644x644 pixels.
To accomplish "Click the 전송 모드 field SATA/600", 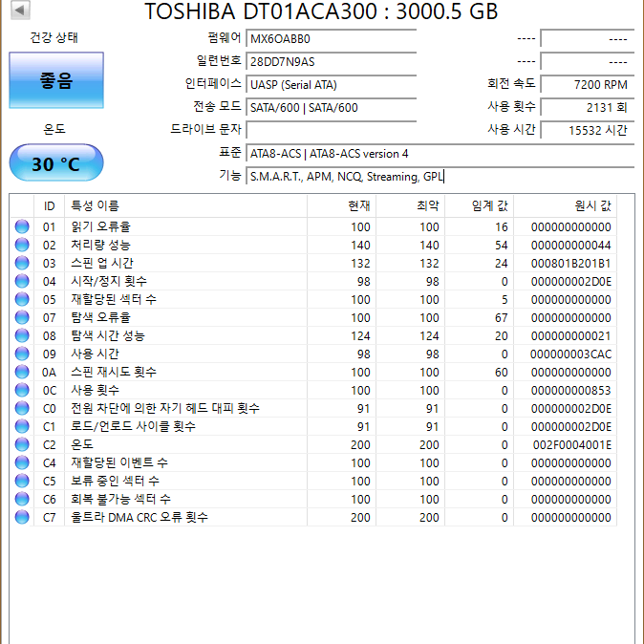I will (x=331, y=108).
